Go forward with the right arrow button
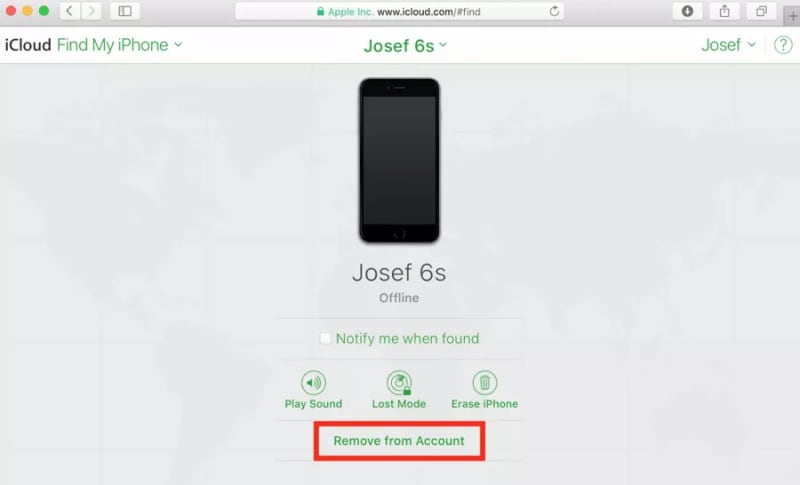This screenshot has width=800, height=485. pos(91,11)
